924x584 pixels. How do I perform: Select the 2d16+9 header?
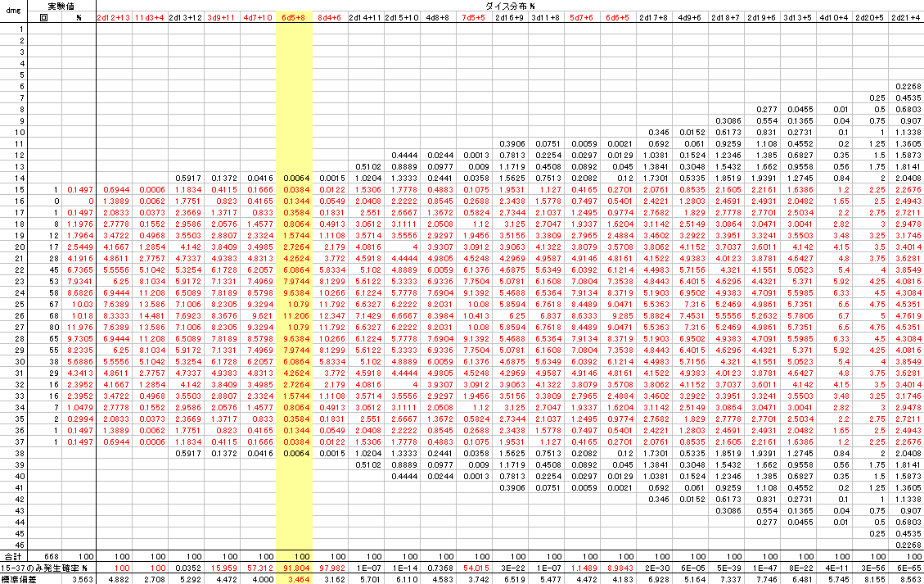(510, 18)
